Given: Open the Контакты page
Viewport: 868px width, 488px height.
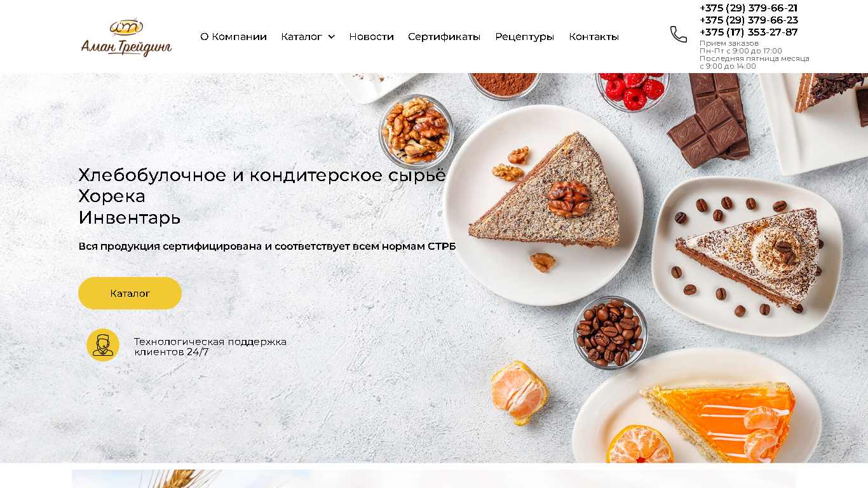Looking at the screenshot, I should [593, 37].
